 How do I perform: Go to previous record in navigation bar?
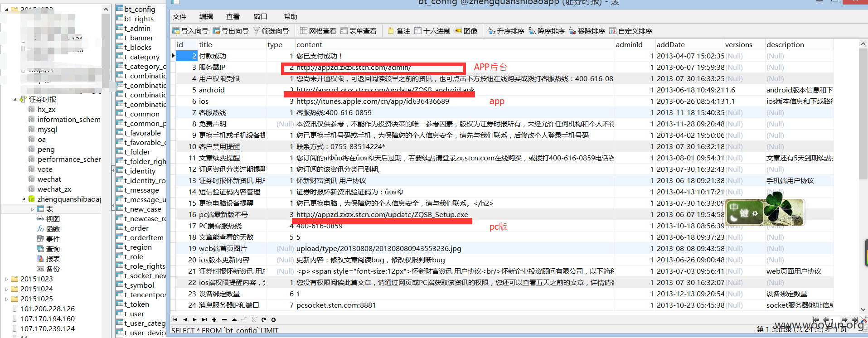point(185,319)
